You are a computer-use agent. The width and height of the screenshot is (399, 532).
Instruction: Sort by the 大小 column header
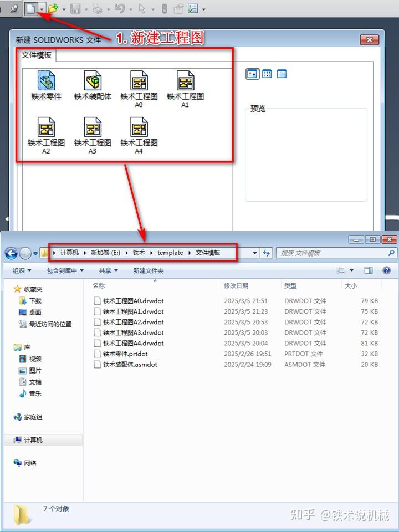[x=350, y=286]
